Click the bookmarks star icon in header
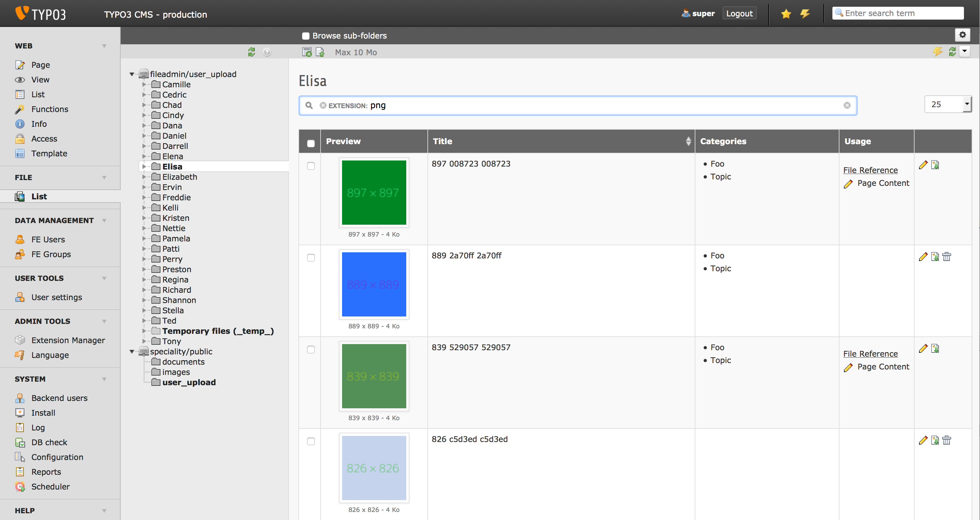This screenshot has width=980, height=520. coord(786,14)
